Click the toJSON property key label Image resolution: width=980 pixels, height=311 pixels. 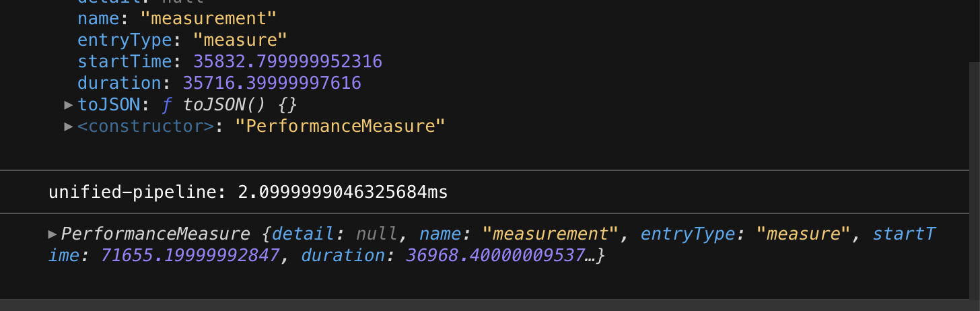(x=108, y=105)
